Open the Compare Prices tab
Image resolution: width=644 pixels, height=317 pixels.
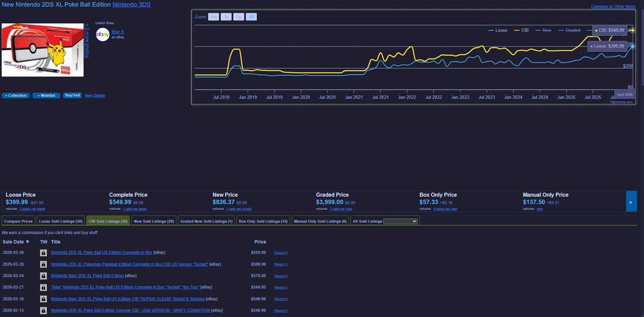(18, 221)
